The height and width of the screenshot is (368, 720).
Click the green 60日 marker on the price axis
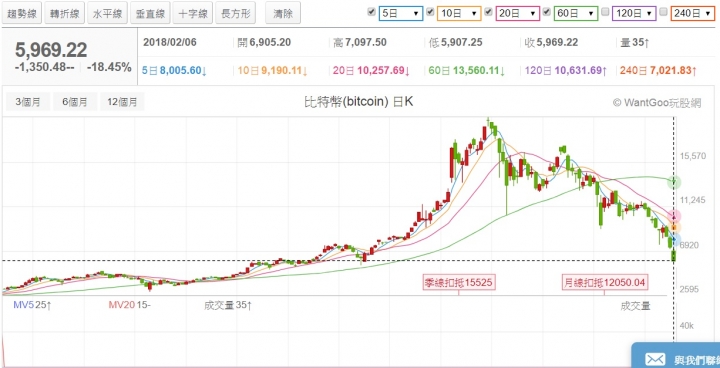[x=674, y=181]
